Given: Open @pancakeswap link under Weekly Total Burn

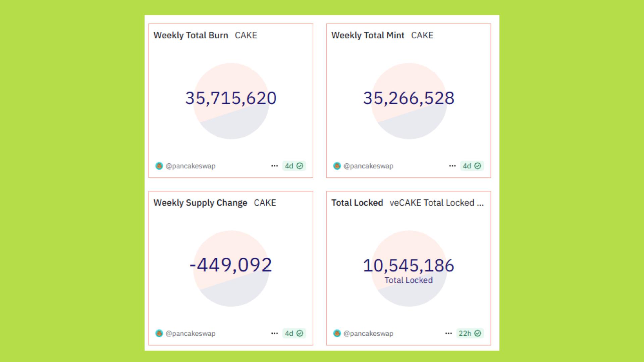Looking at the screenshot, I should point(191,166).
